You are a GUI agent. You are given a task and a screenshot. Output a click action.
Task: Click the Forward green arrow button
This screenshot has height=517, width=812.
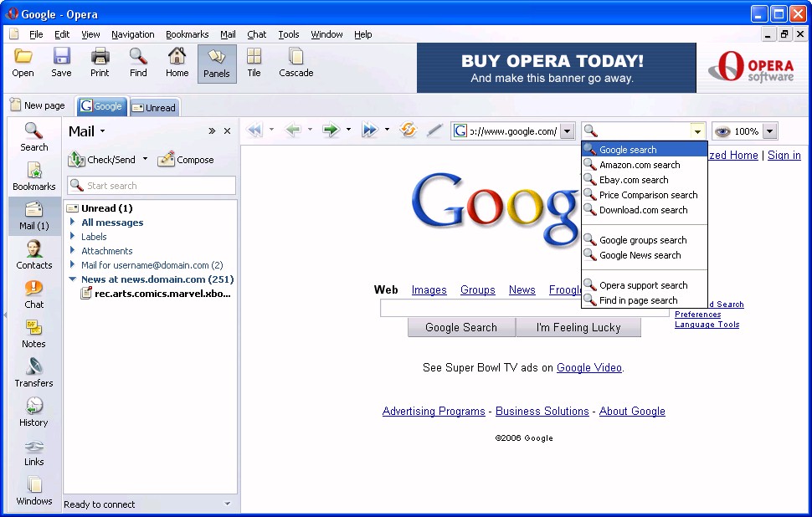click(x=331, y=130)
